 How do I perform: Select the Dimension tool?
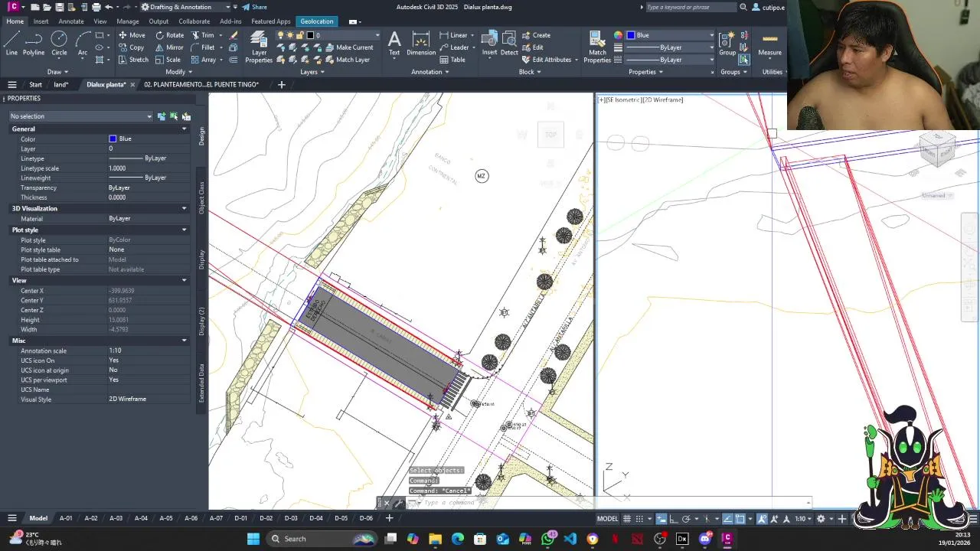421,44
